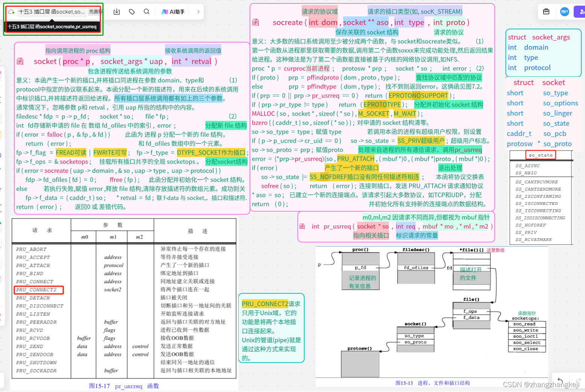Click the FREAD可读 highlighted text

[x=71, y=153]
